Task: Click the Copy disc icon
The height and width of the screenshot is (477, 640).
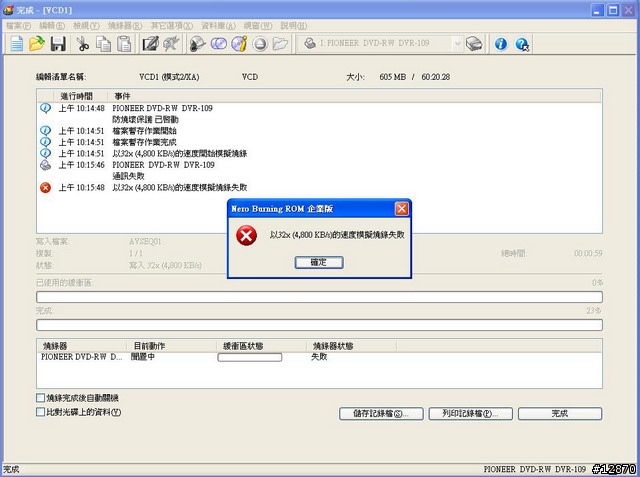Action: click(x=219, y=44)
